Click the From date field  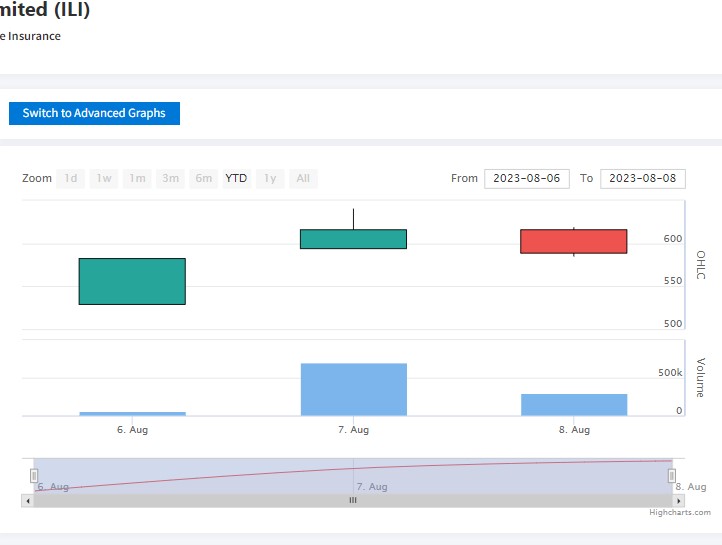[527, 179]
